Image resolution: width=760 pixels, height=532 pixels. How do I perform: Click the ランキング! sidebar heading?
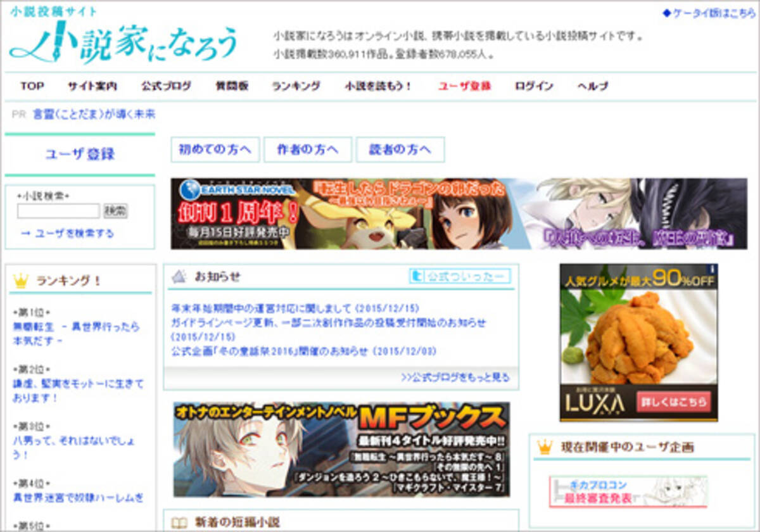[x=69, y=281]
